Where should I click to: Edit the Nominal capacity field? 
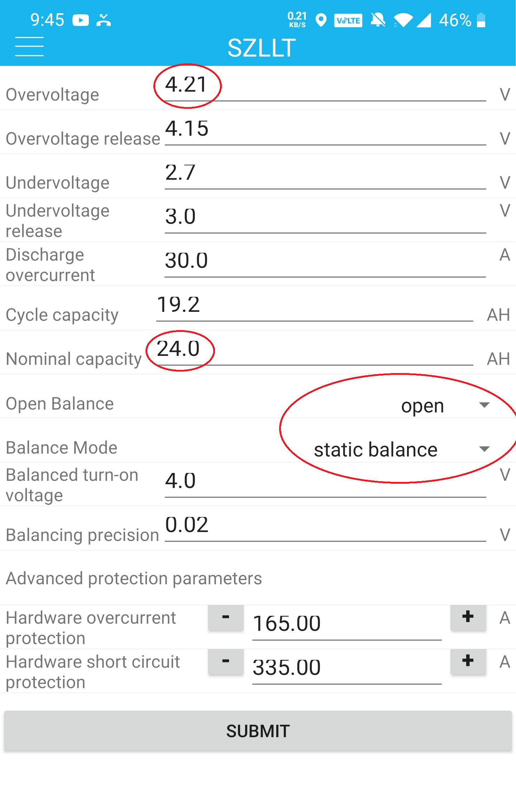315,351
